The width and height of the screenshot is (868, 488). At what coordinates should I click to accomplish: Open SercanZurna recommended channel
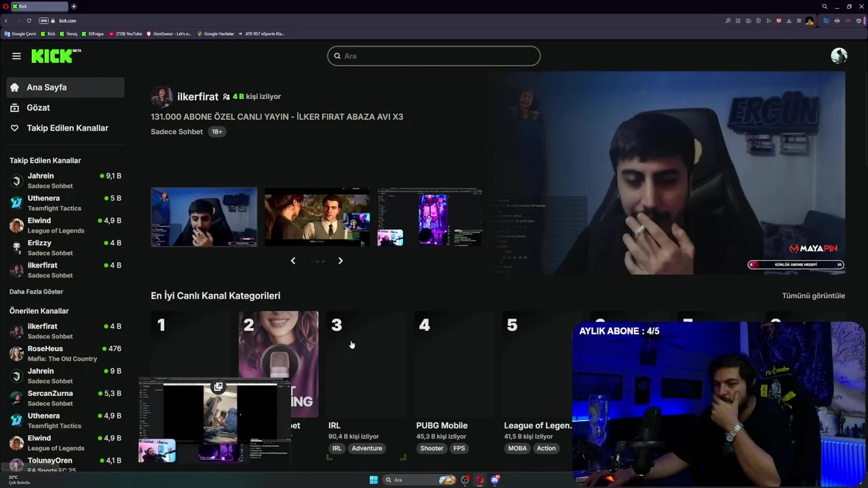point(65,398)
